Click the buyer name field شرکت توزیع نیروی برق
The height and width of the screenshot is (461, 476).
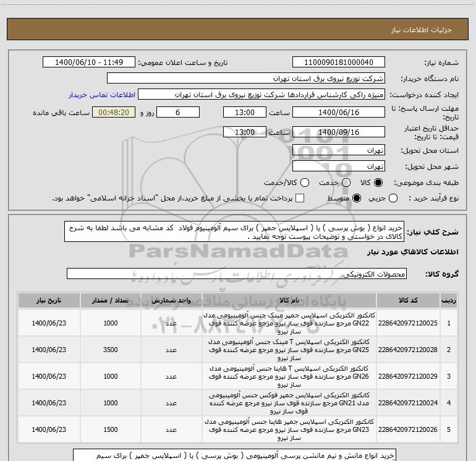(x=246, y=78)
